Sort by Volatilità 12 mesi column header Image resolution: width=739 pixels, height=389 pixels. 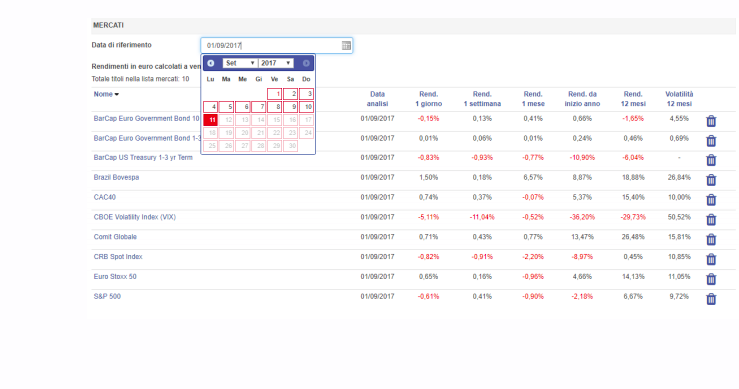[679, 99]
